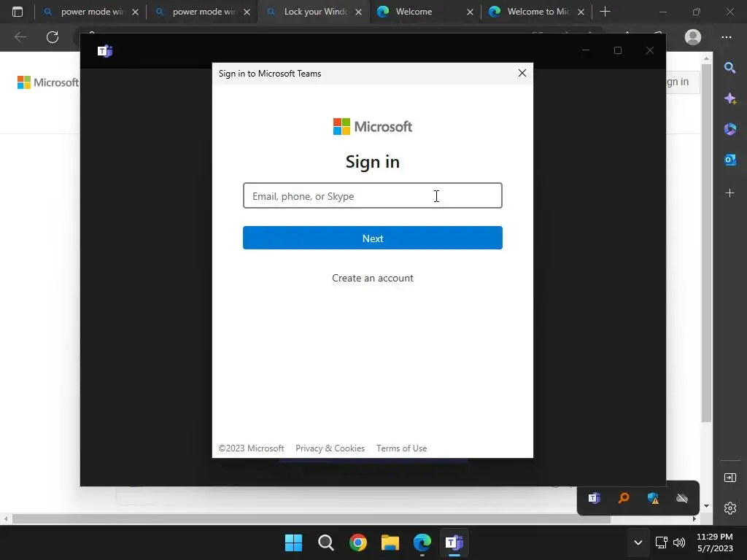
Task: Click the blue Next button
Action: (x=373, y=238)
